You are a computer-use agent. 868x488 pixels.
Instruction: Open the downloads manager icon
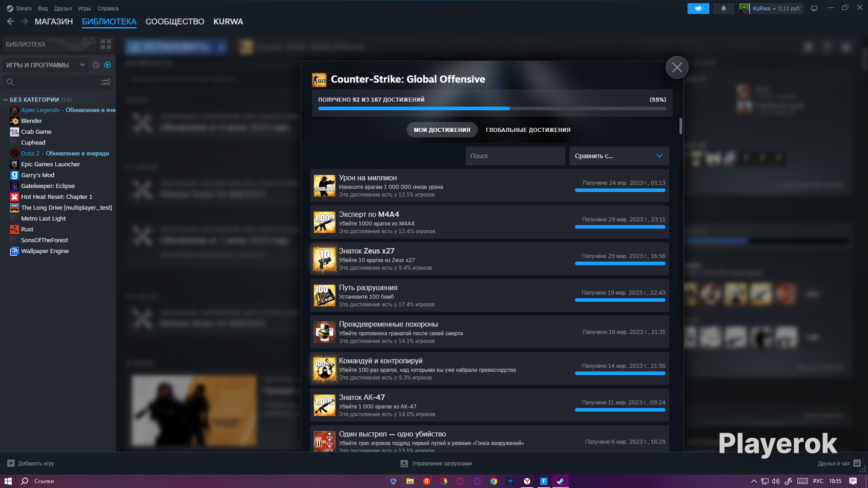(x=404, y=463)
